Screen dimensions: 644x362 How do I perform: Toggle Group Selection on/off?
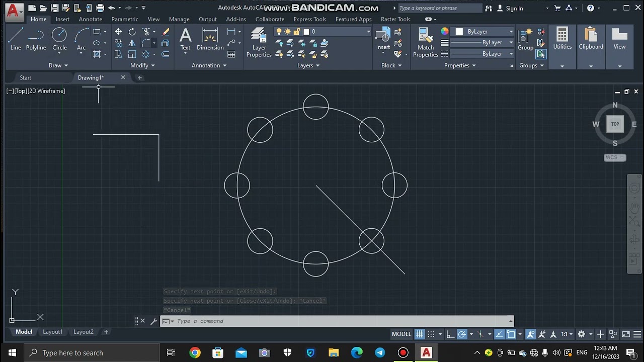541,54
